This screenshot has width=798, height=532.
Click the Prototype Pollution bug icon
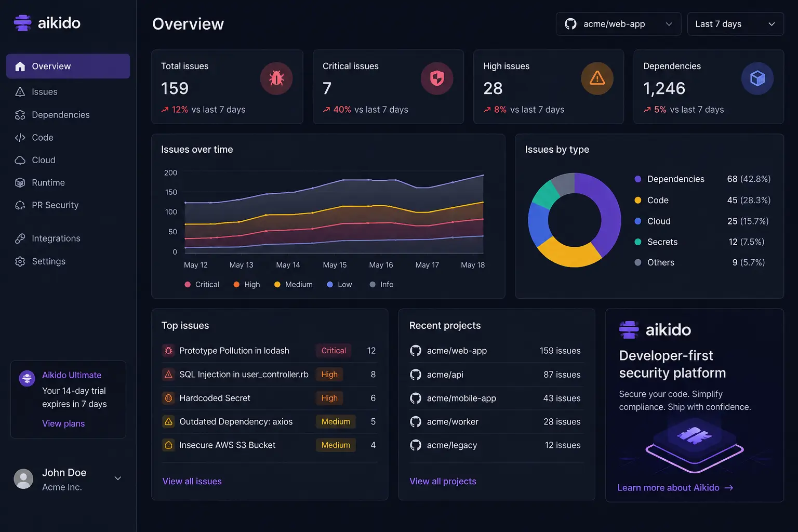pos(168,351)
